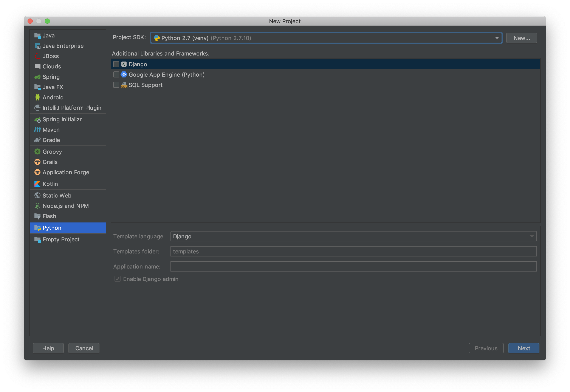Image resolution: width=570 pixels, height=392 pixels.
Task: Click 'Node.js and NPM' text in sidebar
Action: tap(66, 206)
